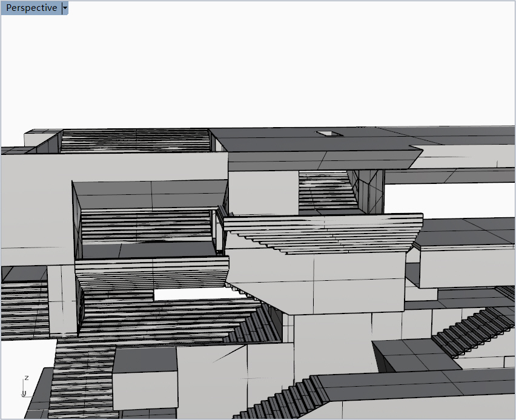The width and height of the screenshot is (516, 420).
Task: Click the Perspective viewport title label
Action: tap(31, 8)
